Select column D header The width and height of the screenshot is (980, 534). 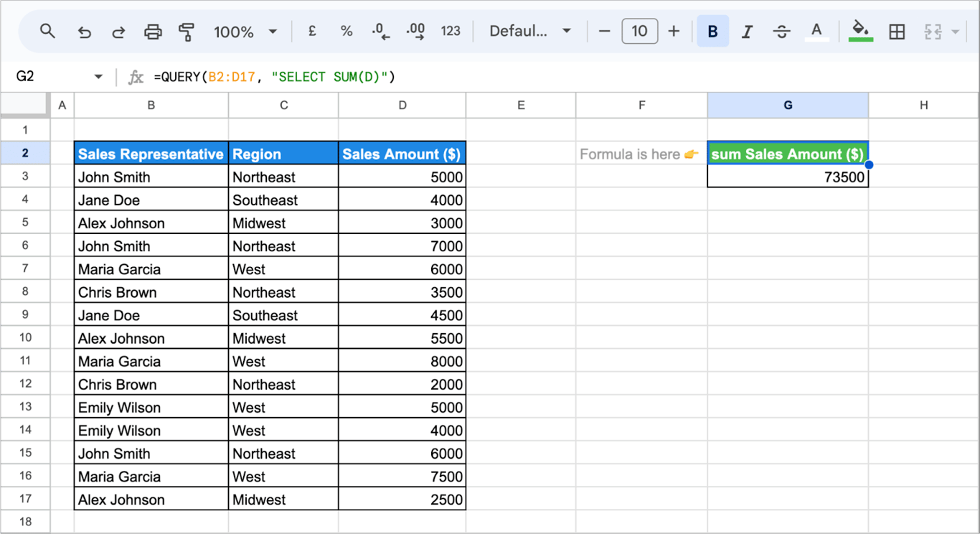click(x=402, y=106)
